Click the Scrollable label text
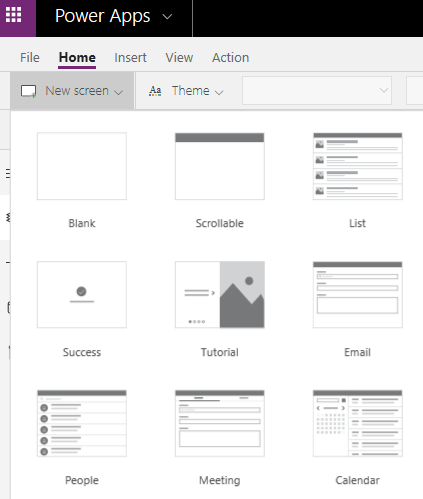423x499 pixels. point(220,223)
